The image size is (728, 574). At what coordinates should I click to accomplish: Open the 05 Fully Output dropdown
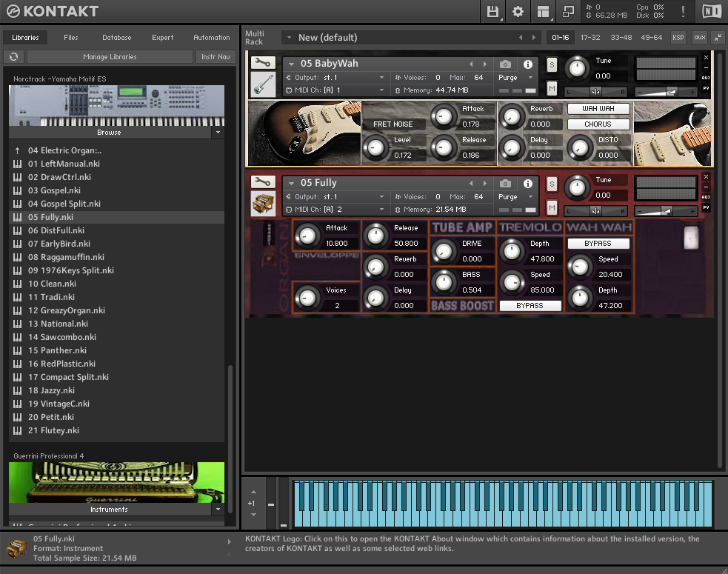[x=381, y=197]
